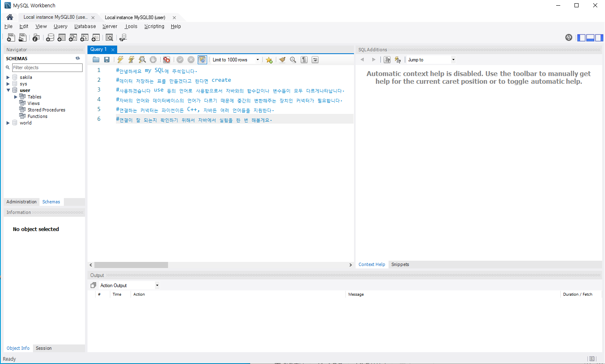Collapse the user schema

point(8,90)
